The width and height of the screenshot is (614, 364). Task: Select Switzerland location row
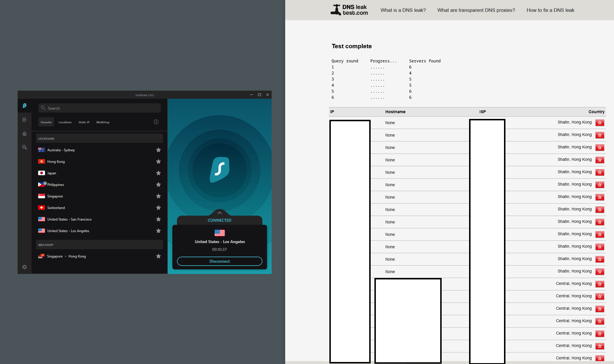[x=100, y=208]
